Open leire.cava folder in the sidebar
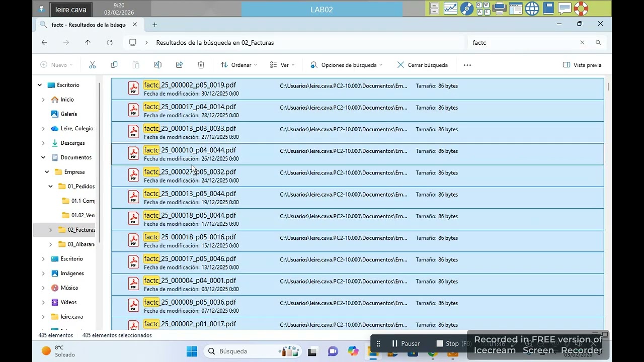 [x=67, y=317]
